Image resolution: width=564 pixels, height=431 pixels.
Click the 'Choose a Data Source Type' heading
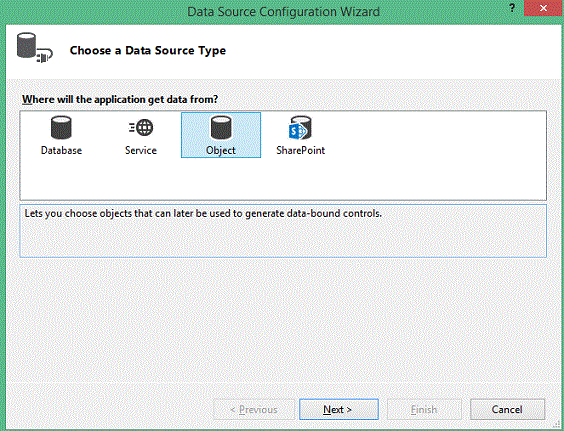[x=148, y=50]
